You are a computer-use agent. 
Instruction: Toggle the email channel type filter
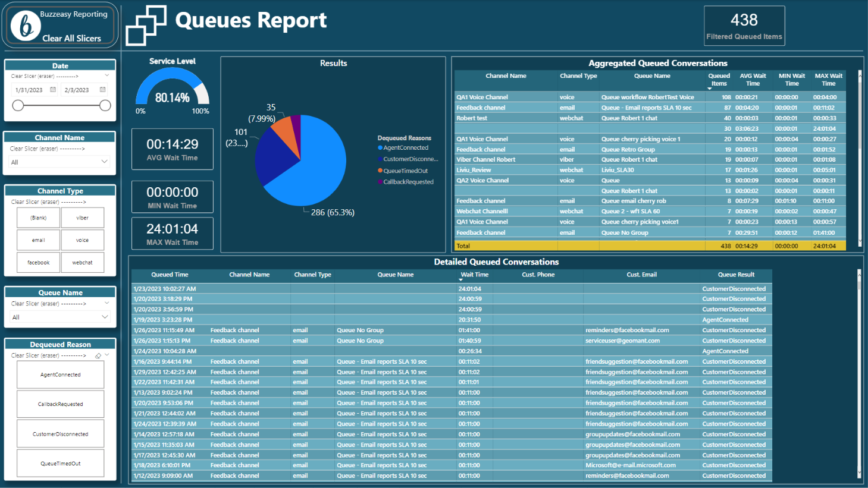coord(38,240)
